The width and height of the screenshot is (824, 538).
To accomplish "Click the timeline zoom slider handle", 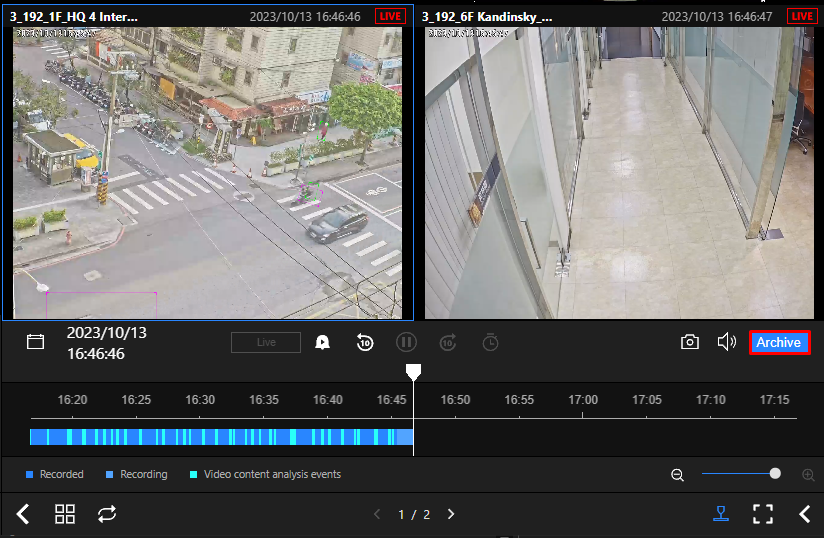I will click(775, 474).
